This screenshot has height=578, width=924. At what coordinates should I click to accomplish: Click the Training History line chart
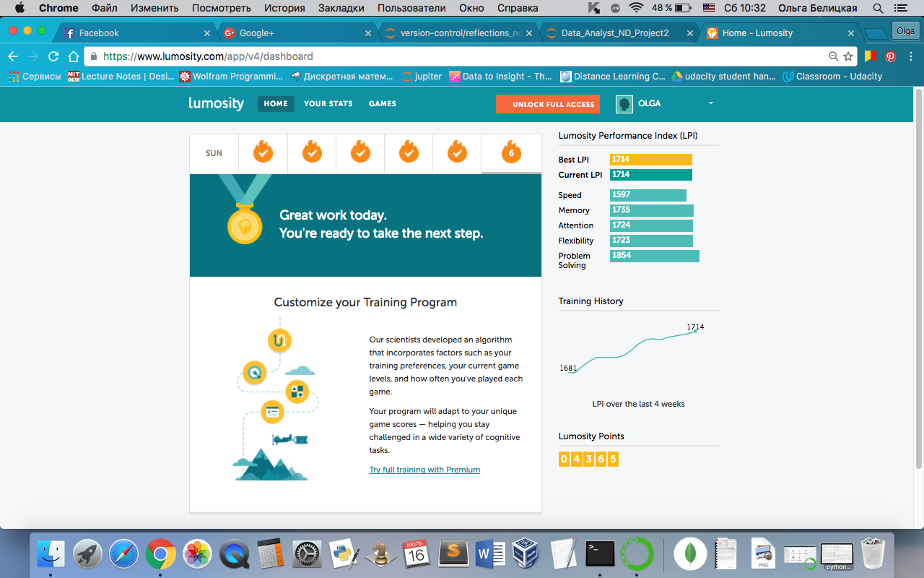[633, 350]
